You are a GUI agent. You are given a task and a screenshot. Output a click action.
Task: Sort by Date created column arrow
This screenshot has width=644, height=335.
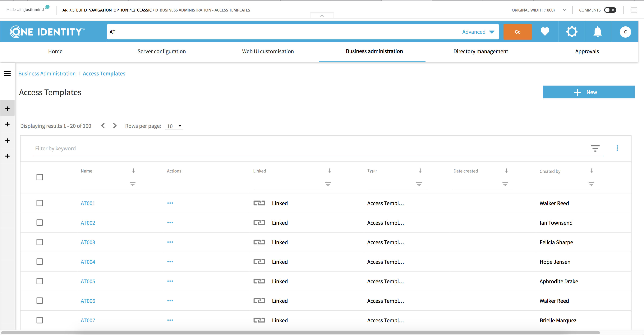coord(506,171)
